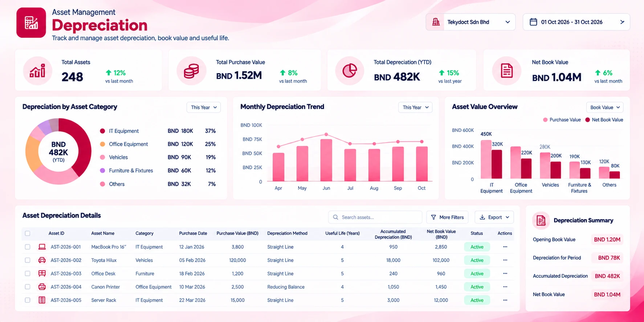Check the box for AST-2026-004
This screenshot has height=322, width=644.
(x=28, y=287)
